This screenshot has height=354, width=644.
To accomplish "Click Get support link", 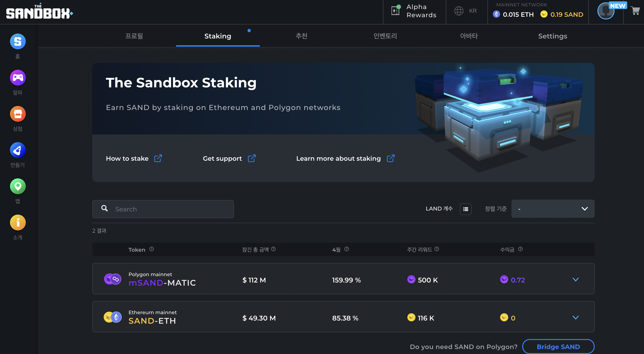I will tap(222, 158).
